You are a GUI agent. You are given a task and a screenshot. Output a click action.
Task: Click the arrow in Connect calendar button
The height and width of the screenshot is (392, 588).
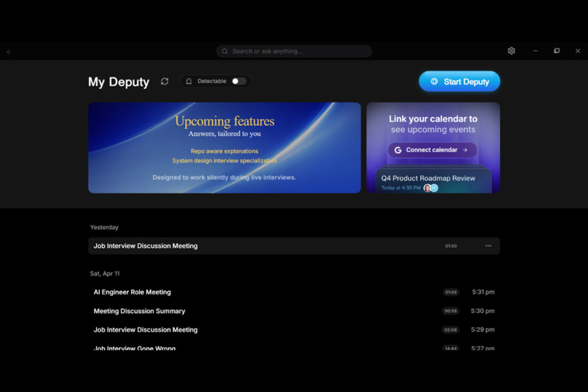click(x=465, y=150)
